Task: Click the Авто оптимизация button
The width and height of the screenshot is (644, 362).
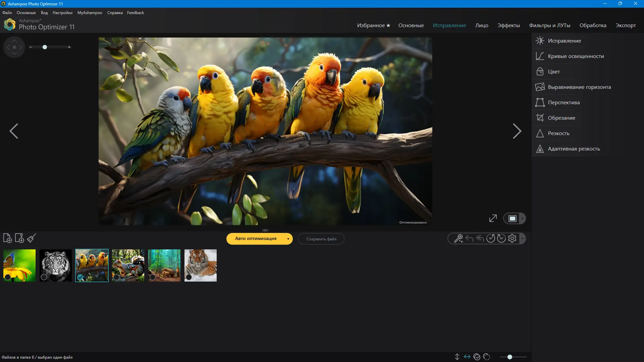Action: pos(256,239)
